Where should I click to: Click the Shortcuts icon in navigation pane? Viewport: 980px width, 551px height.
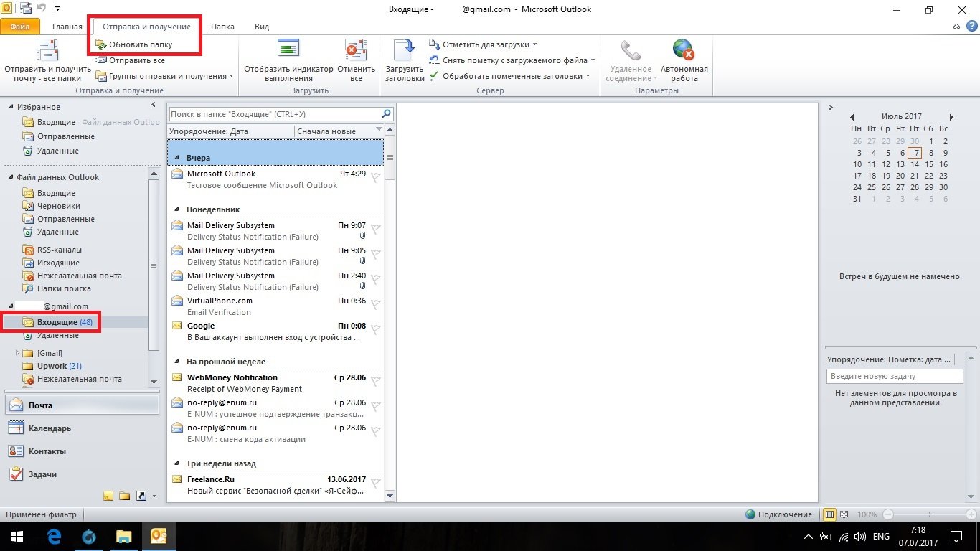pos(141,496)
